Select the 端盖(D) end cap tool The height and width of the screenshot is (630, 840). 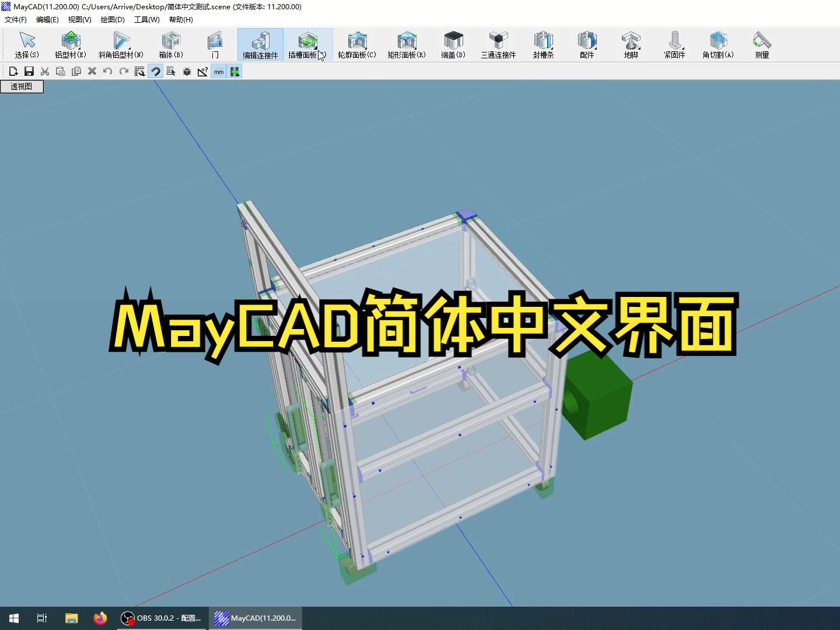point(453,45)
